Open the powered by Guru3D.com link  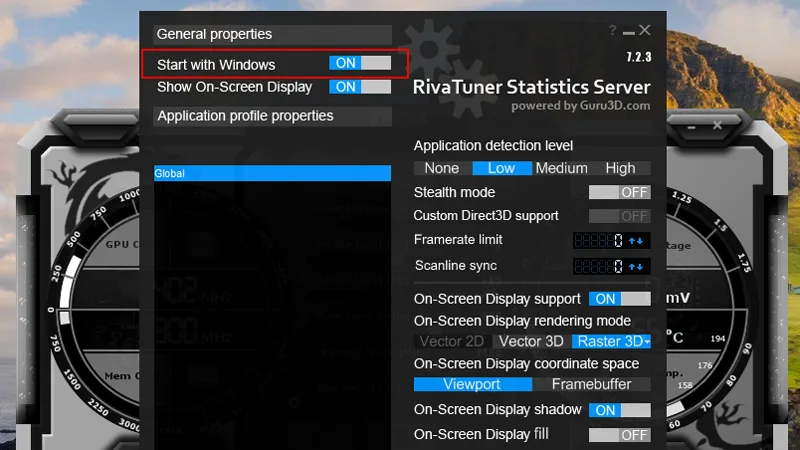point(581,106)
